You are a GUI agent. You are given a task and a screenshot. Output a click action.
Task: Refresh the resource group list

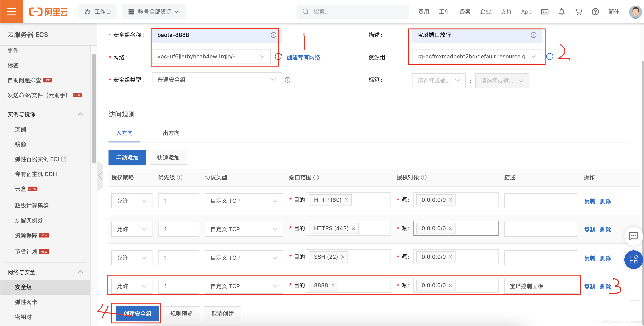pos(550,57)
